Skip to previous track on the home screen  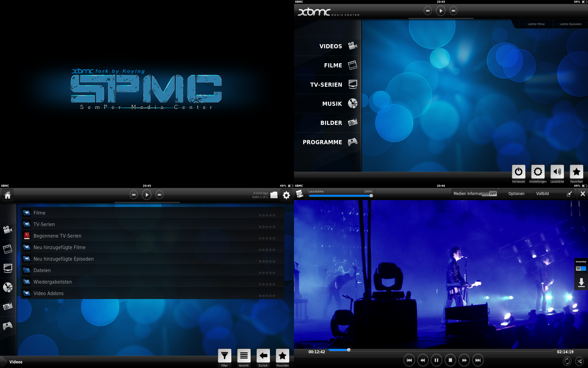tap(428, 11)
